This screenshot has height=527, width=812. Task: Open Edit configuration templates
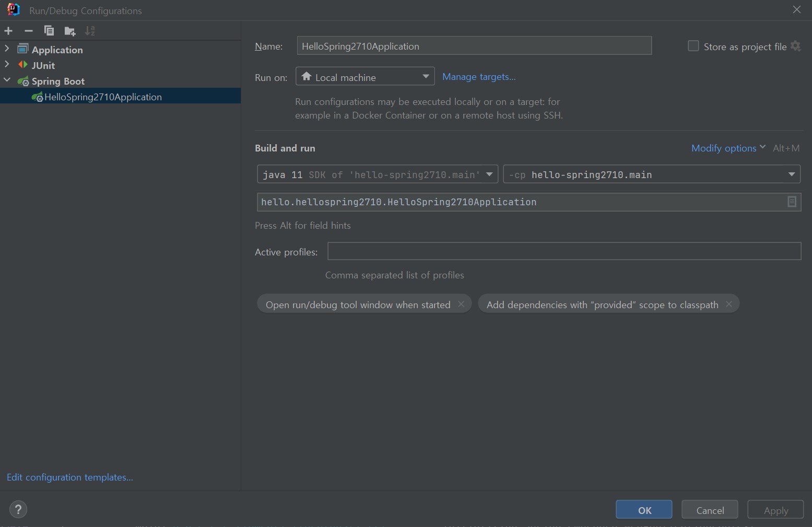click(69, 477)
